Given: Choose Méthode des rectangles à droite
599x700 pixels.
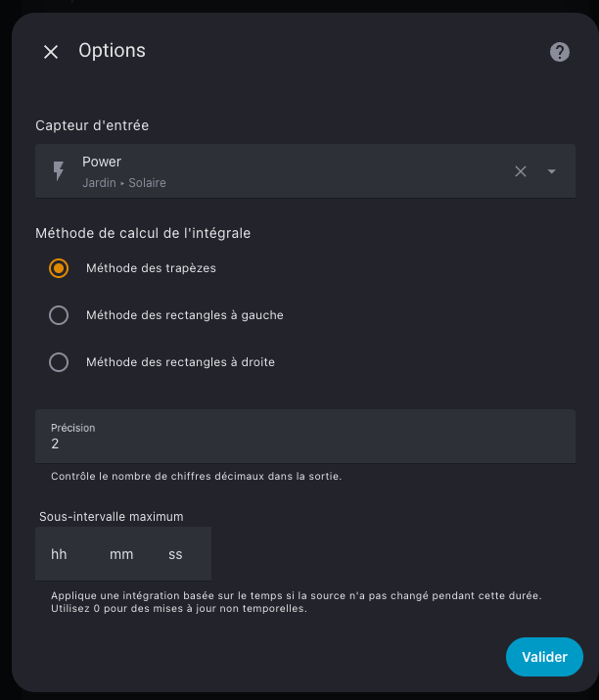Looking at the screenshot, I should tap(59, 362).
